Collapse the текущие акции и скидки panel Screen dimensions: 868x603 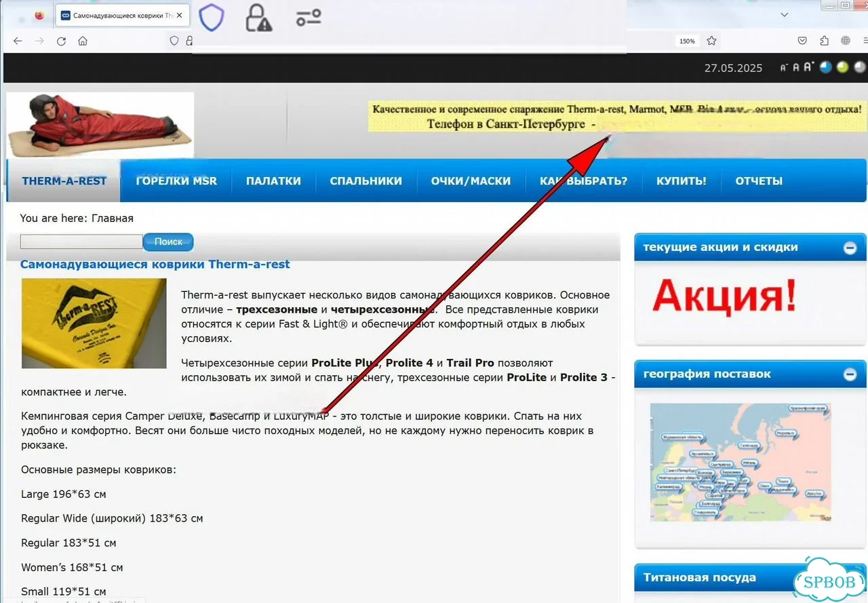pos(850,248)
